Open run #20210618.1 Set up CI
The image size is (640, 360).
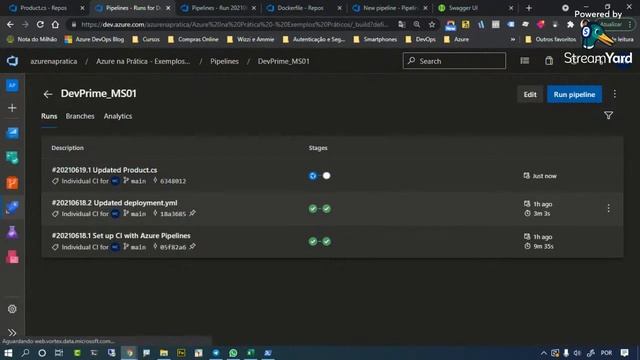(121, 236)
